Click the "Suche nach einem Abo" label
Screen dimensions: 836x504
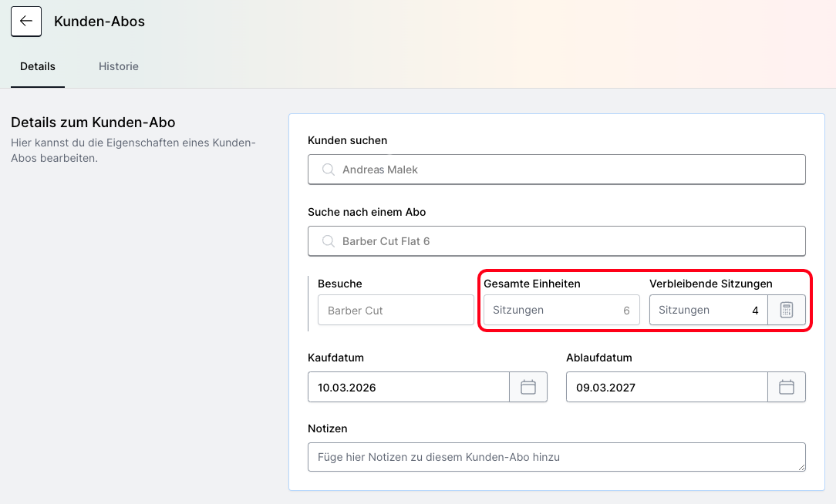pos(366,212)
